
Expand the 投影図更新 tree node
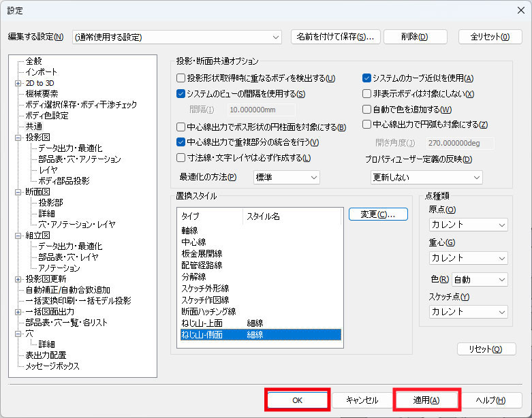[x=18, y=279]
